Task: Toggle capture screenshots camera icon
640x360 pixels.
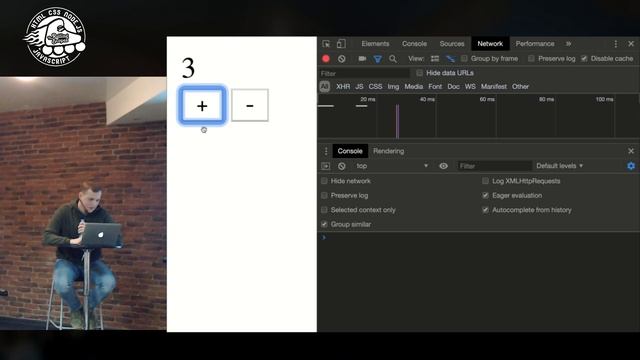Action: coord(362,59)
